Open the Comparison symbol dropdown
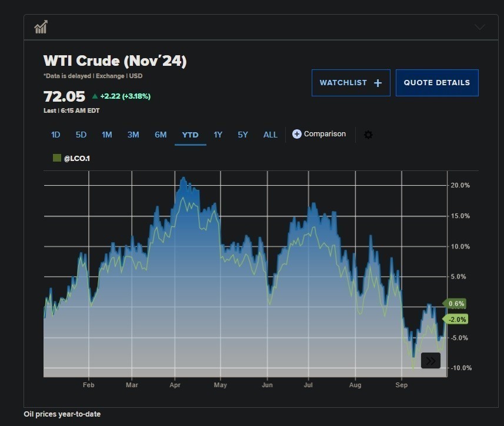The height and width of the screenshot is (426, 504). (x=325, y=134)
